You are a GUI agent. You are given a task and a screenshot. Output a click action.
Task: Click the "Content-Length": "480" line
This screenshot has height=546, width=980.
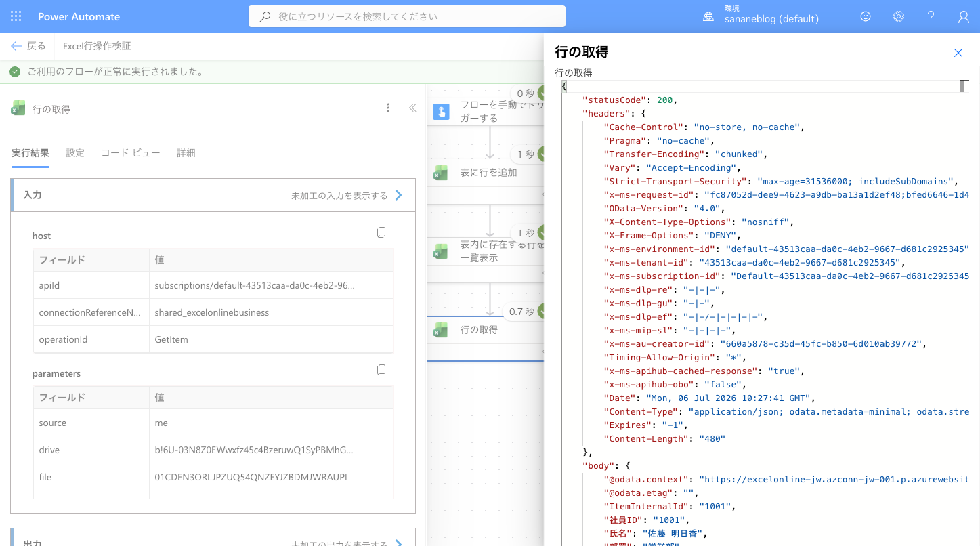coord(664,439)
